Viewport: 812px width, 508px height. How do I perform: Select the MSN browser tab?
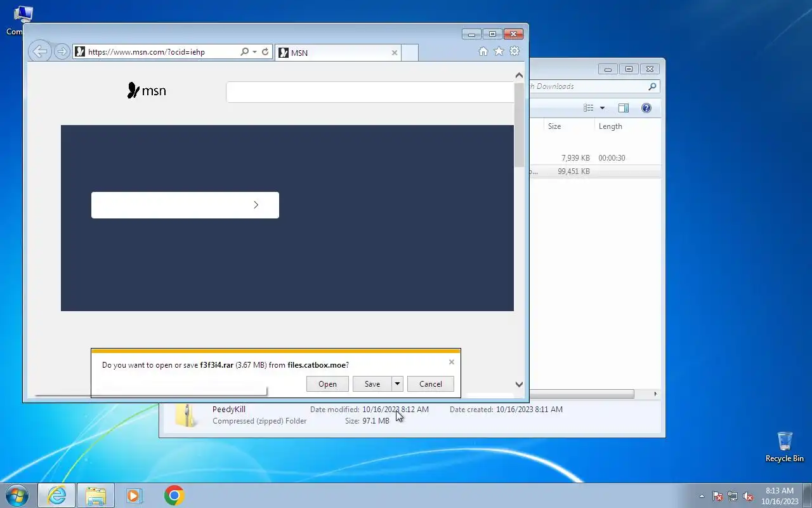(338, 53)
